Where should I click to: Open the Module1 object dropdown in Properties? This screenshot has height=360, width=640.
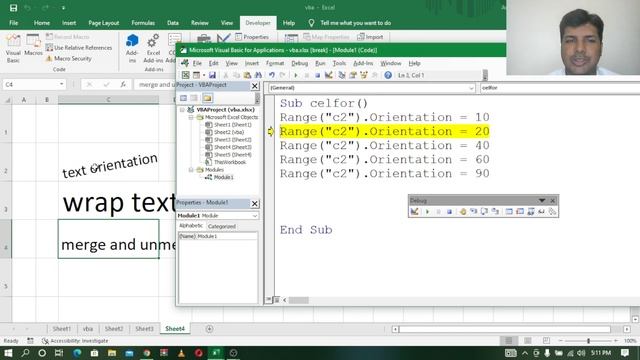(x=255, y=216)
